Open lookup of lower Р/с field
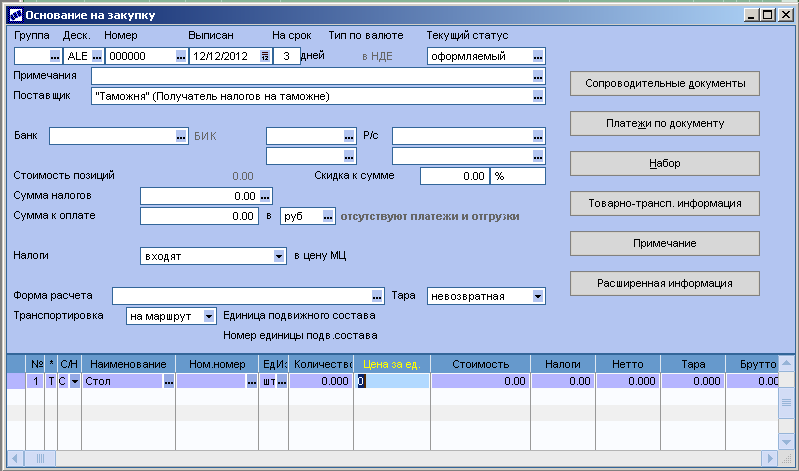This screenshot has width=799, height=471. coord(538,156)
